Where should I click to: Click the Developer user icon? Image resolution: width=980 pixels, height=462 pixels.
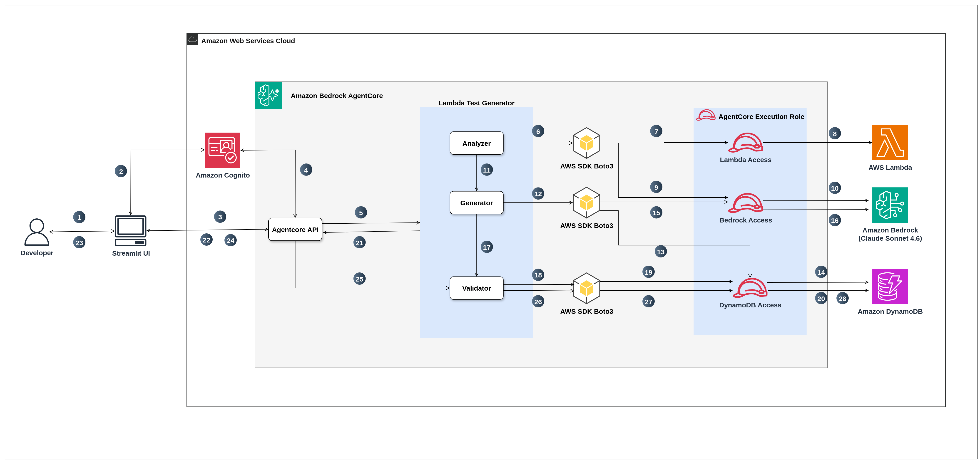point(37,232)
